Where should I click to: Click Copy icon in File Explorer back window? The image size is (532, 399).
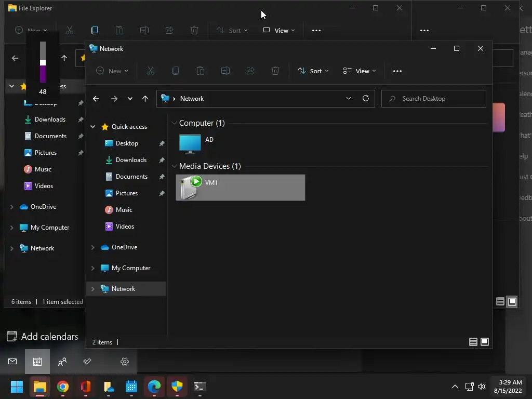pos(95,30)
